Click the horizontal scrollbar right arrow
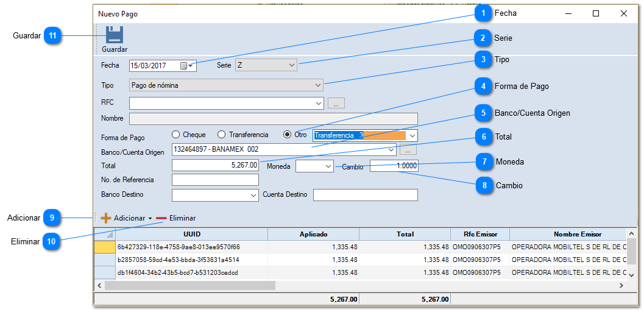The image size is (644, 312). click(x=621, y=285)
